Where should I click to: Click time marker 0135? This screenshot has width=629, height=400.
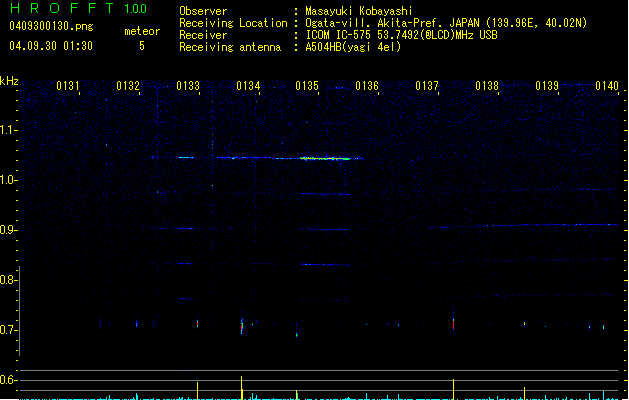(x=307, y=86)
